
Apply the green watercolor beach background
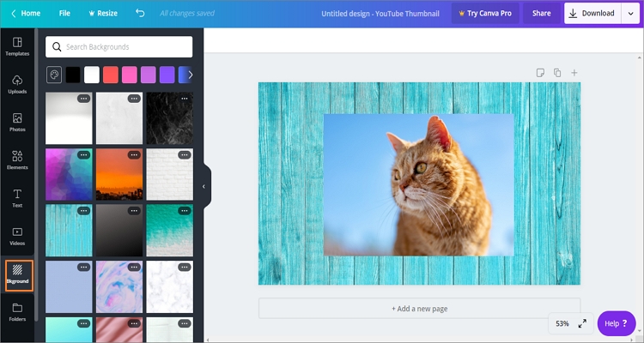pyautogui.click(x=170, y=231)
